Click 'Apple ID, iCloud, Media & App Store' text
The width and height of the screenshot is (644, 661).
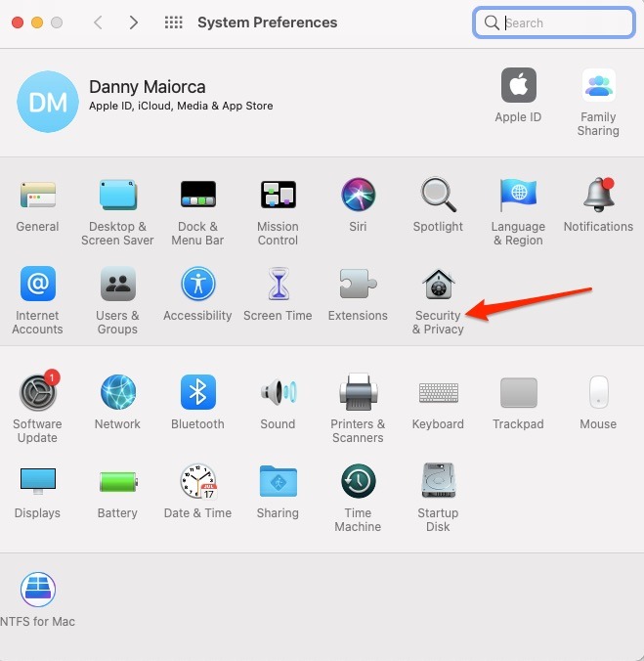181,106
